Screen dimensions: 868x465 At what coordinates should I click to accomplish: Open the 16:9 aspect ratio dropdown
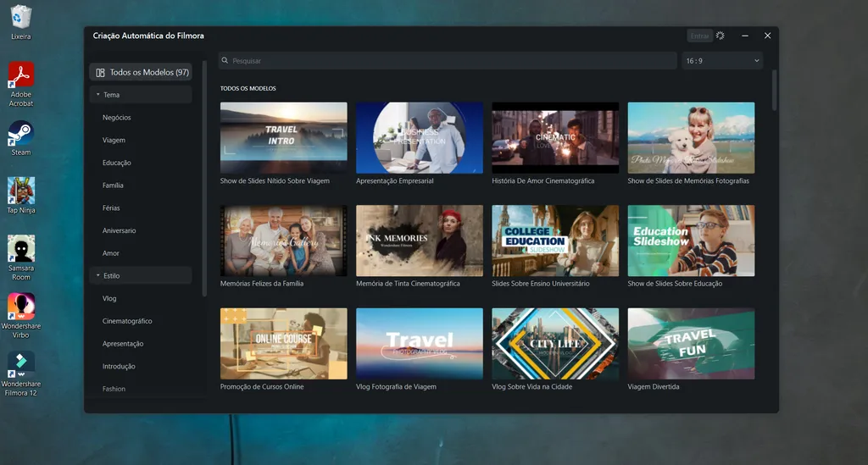pos(722,61)
